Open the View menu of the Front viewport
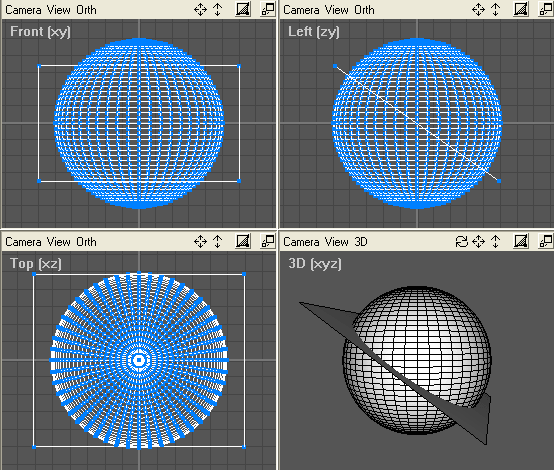 tap(59, 10)
